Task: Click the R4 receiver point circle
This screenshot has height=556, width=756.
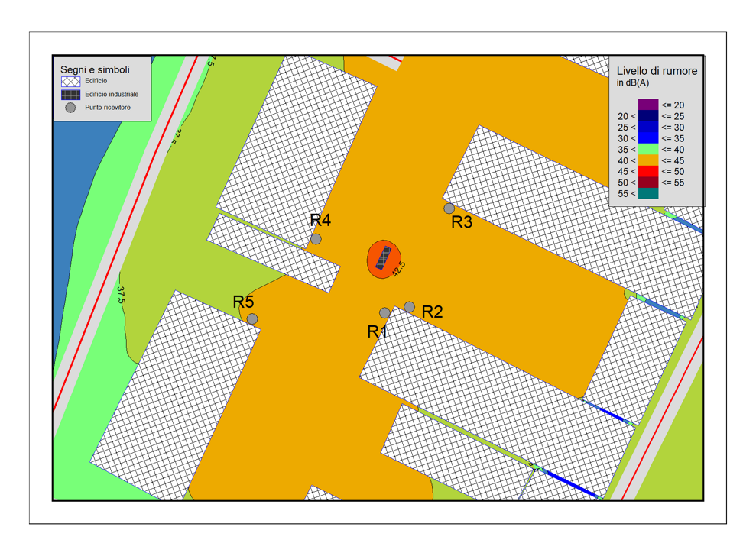Action: click(316, 239)
